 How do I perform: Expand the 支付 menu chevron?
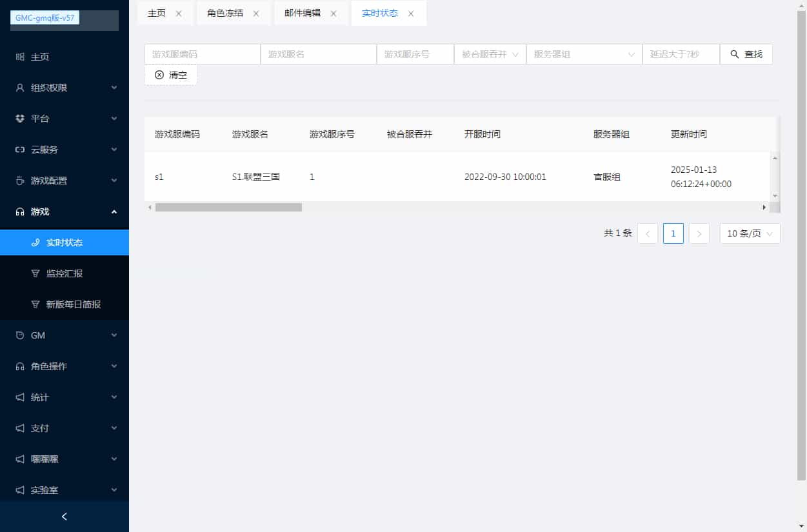coord(114,428)
